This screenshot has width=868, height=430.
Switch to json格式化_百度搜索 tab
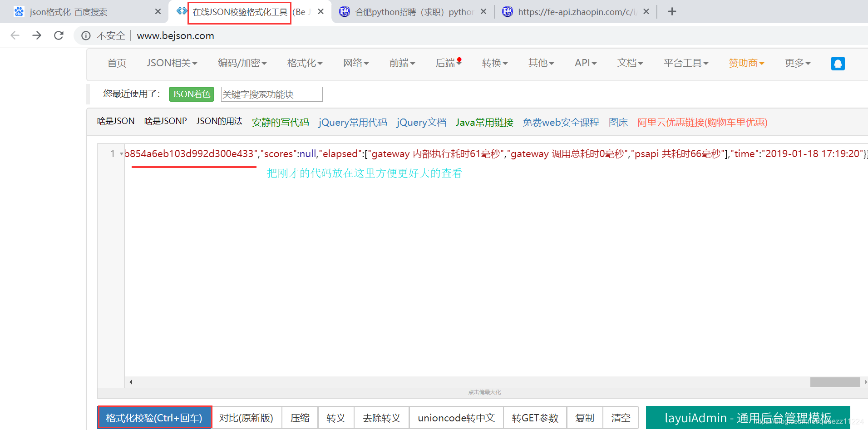(x=68, y=12)
